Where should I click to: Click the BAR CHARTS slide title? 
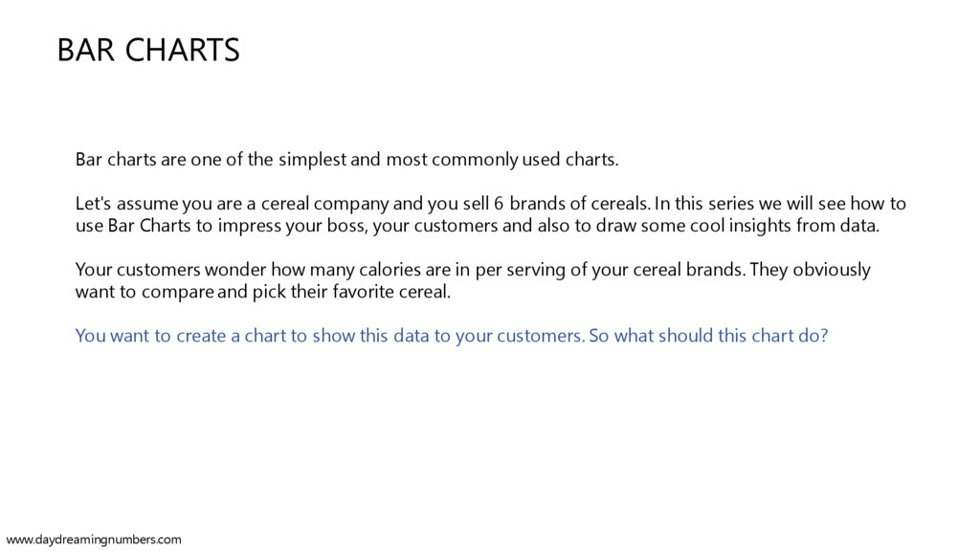[148, 50]
